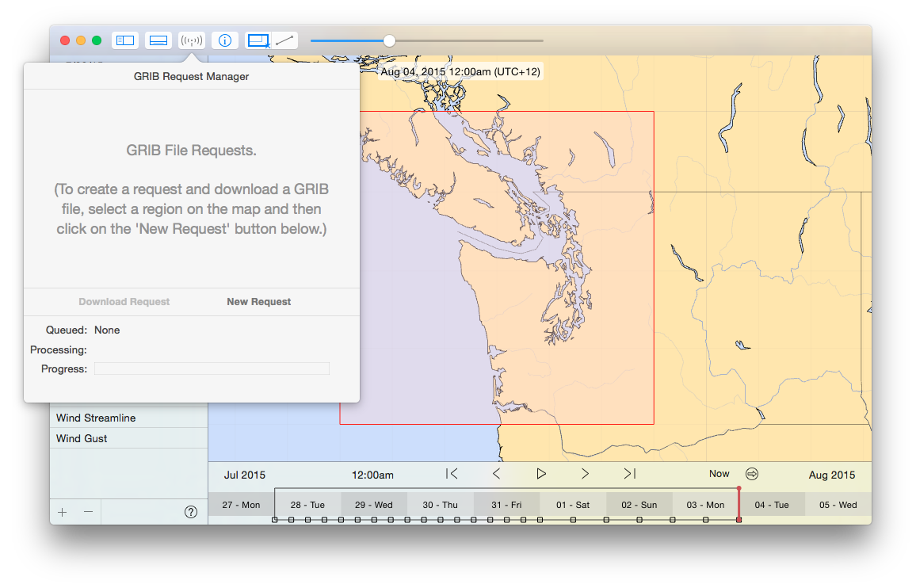
Task: Select Wind Gust in layer list
Action: pyautogui.click(x=82, y=438)
